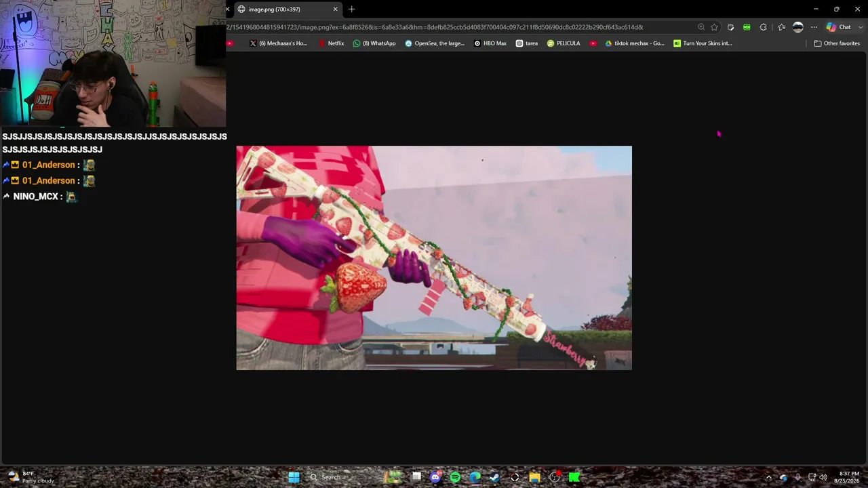Open the clock showing 8:37 PM
Image resolution: width=868 pixels, height=488 pixels.
pyautogui.click(x=847, y=477)
